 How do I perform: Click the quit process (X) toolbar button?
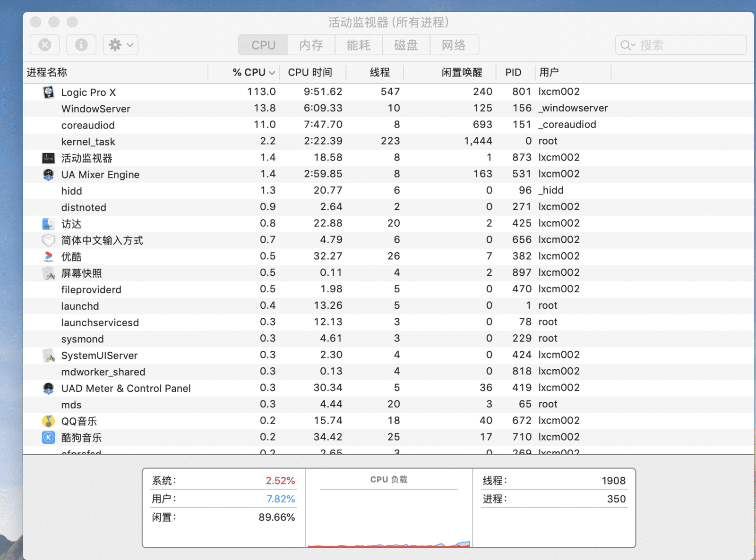(45, 45)
